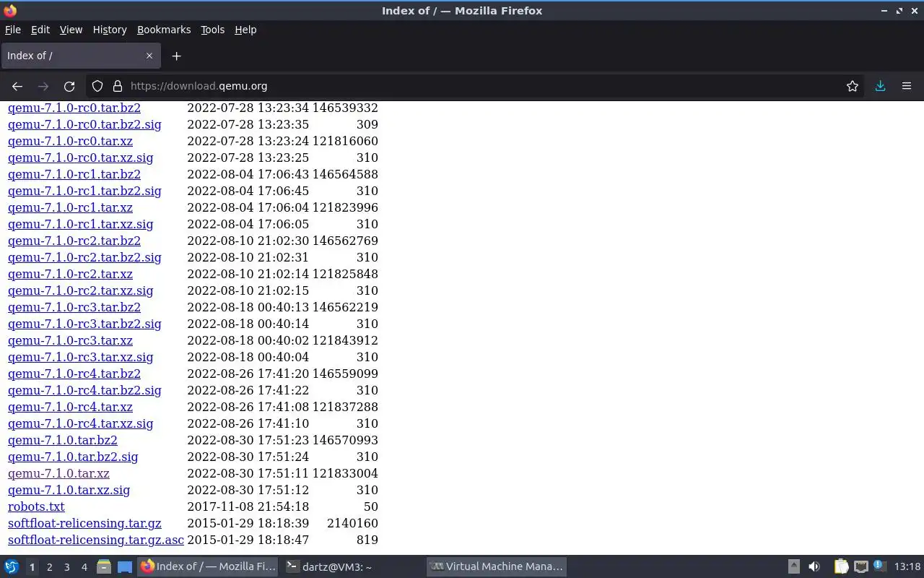
Task: Open qemu-7.1.0-rc0.tar.xz.sig link
Action: [x=80, y=158]
